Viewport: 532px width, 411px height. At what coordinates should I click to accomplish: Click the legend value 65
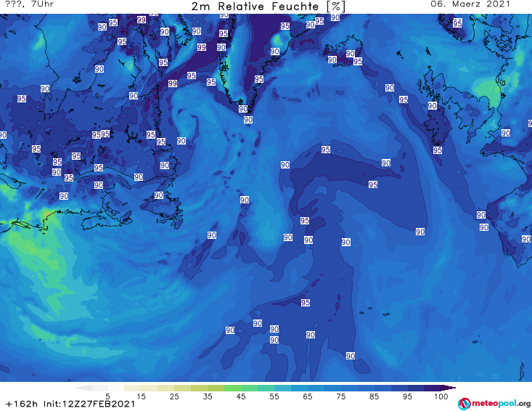click(x=308, y=396)
